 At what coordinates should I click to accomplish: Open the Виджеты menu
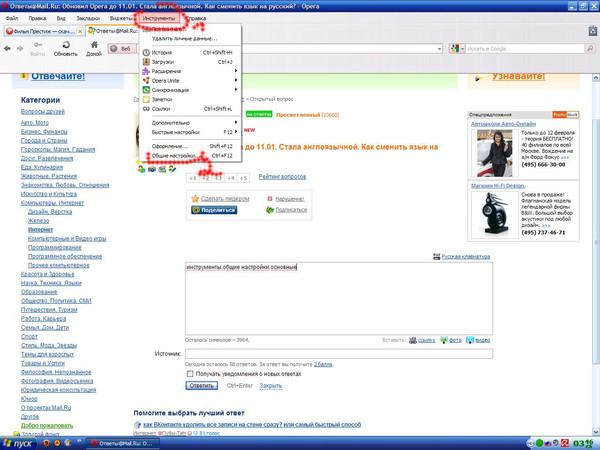click(x=121, y=18)
